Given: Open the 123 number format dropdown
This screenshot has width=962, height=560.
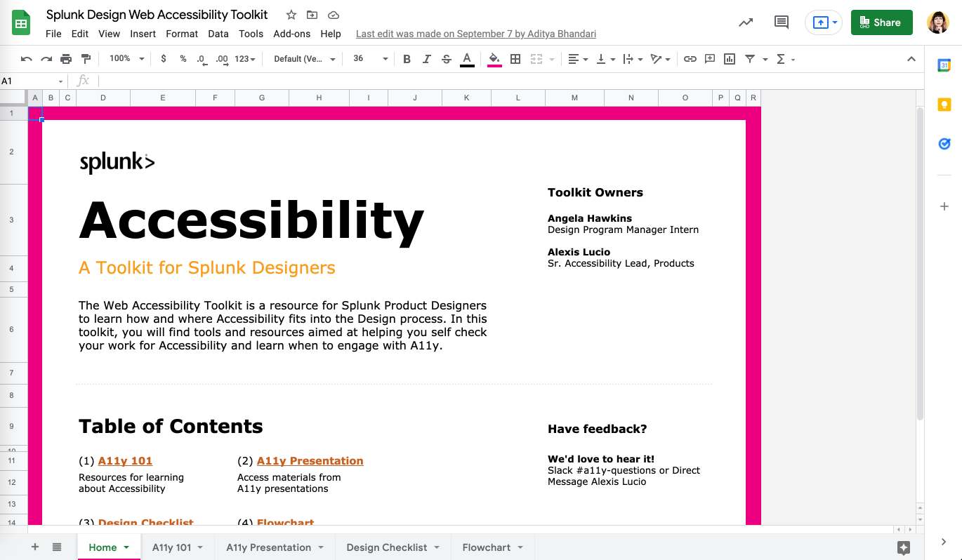Looking at the screenshot, I should click(x=245, y=59).
